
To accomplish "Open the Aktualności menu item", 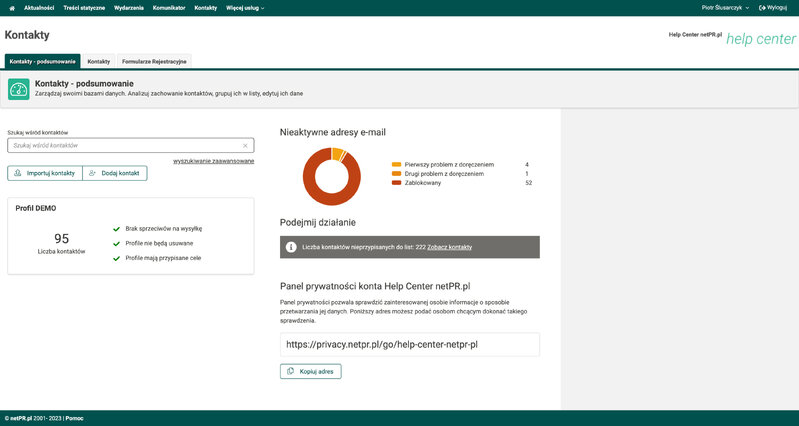I will point(39,8).
